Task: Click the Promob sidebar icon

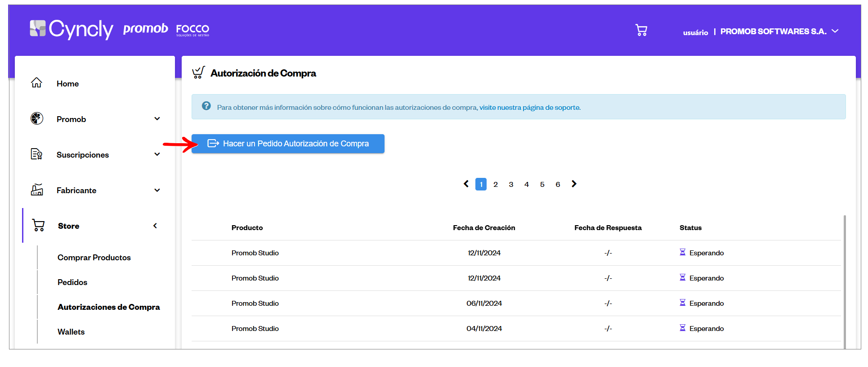Action: tap(37, 118)
